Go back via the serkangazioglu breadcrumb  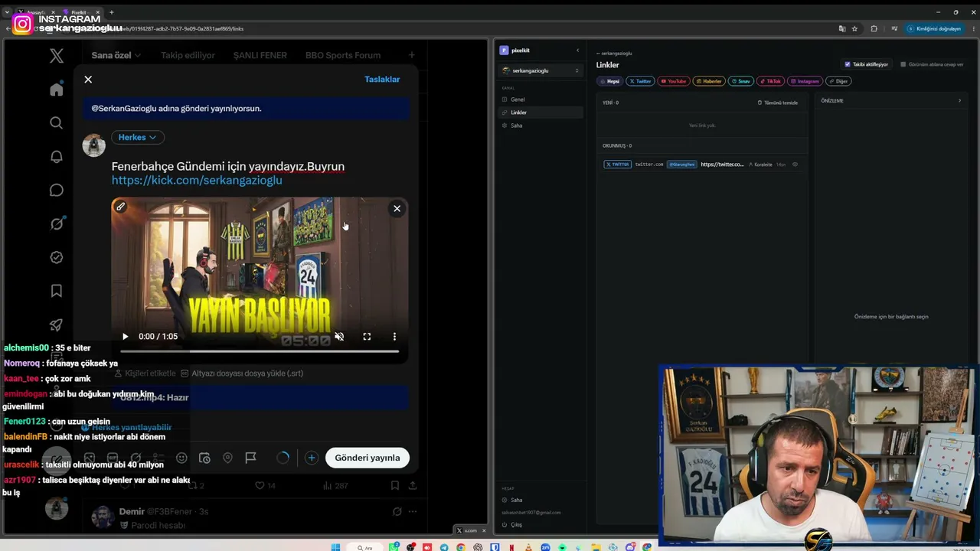(615, 54)
